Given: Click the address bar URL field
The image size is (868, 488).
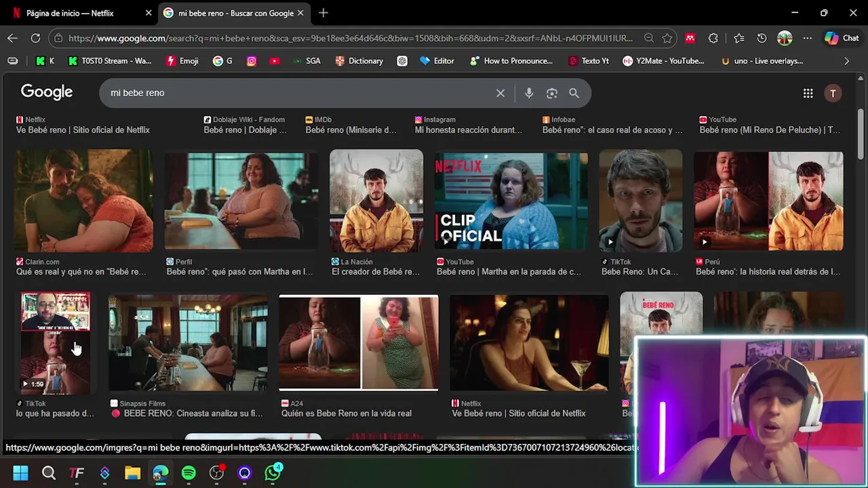Looking at the screenshot, I should (351, 38).
